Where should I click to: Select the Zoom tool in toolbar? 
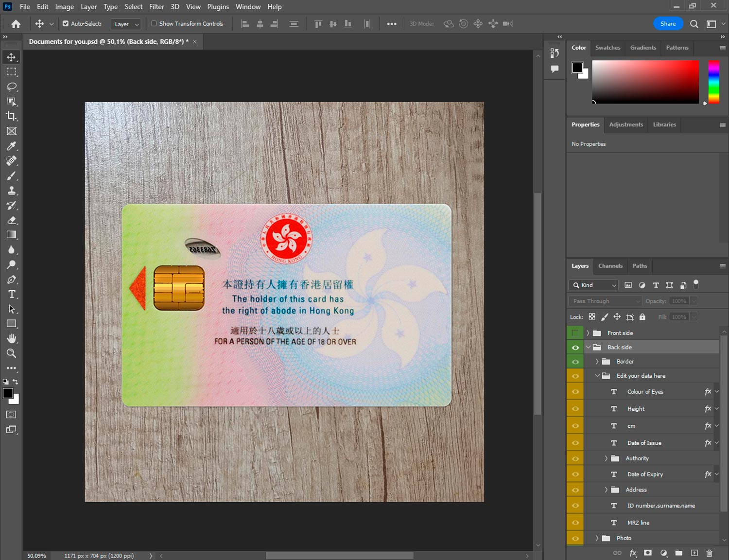(11, 353)
